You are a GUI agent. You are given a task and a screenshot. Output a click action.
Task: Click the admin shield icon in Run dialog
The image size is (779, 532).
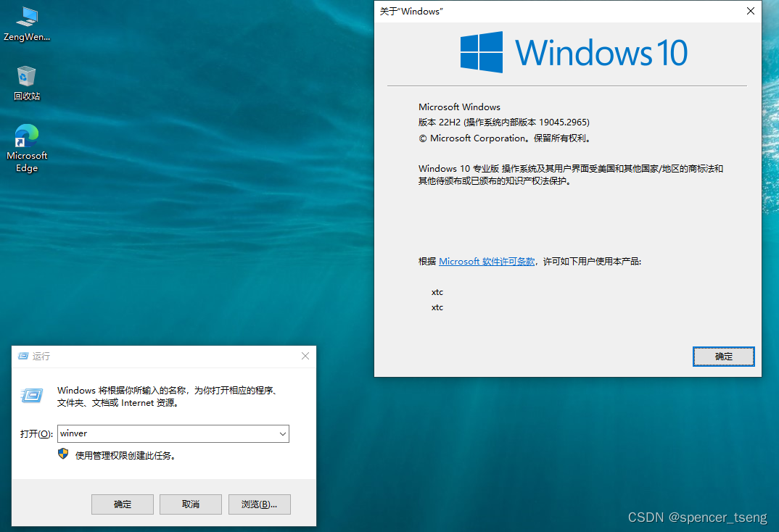pyautogui.click(x=63, y=454)
